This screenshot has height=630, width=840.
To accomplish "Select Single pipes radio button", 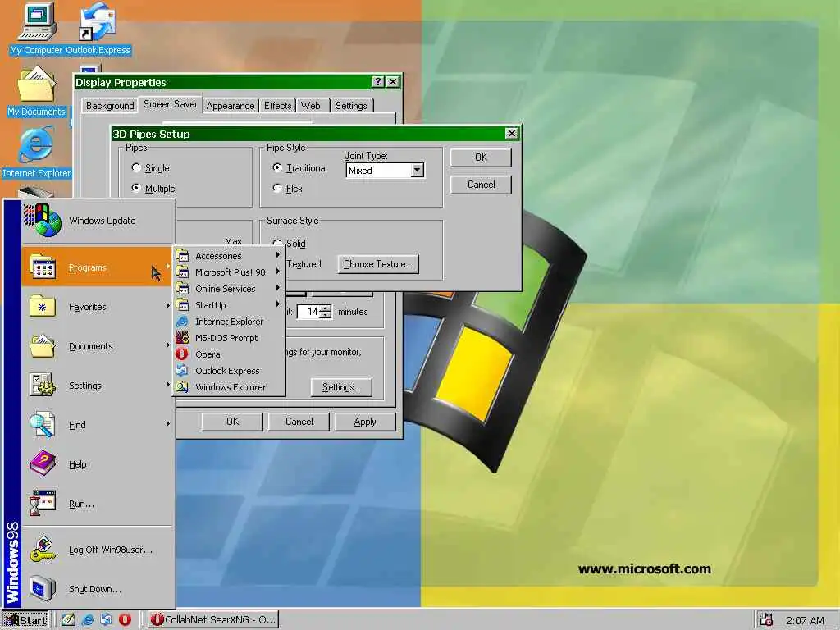I will (136, 167).
